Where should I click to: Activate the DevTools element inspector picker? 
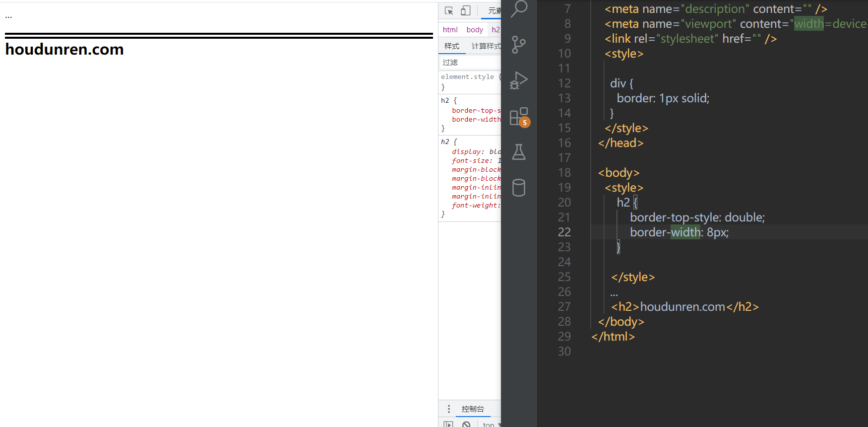click(449, 11)
